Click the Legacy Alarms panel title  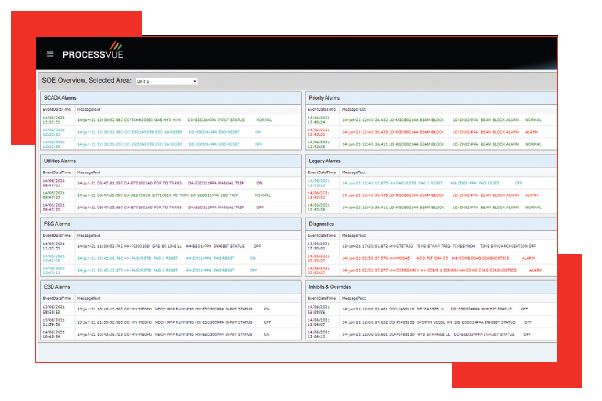pyautogui.click(x=328, y=160)
